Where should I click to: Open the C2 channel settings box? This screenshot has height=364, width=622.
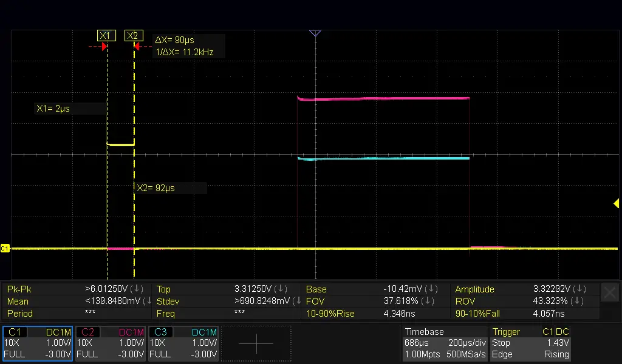[x=111, y=343]
